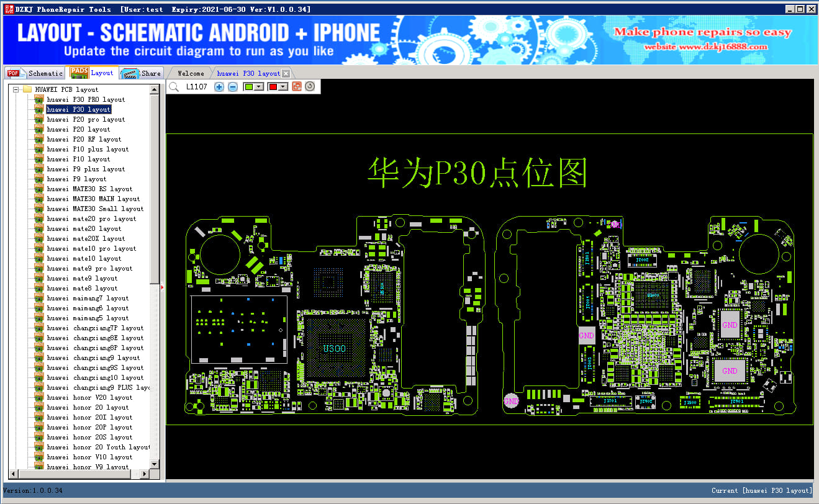Click the board icon beside huawei mate20 pro layout
The image size is (819, 504).
(x=39, y=218)
